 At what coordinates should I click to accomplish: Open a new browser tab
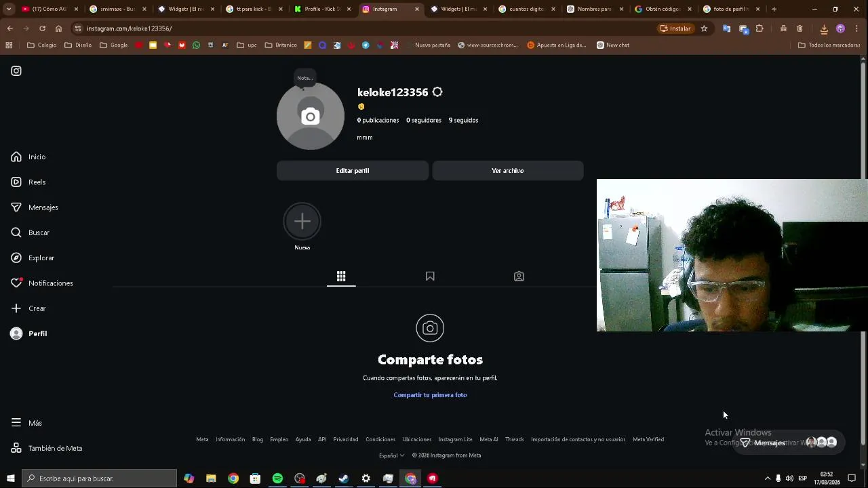774,9
